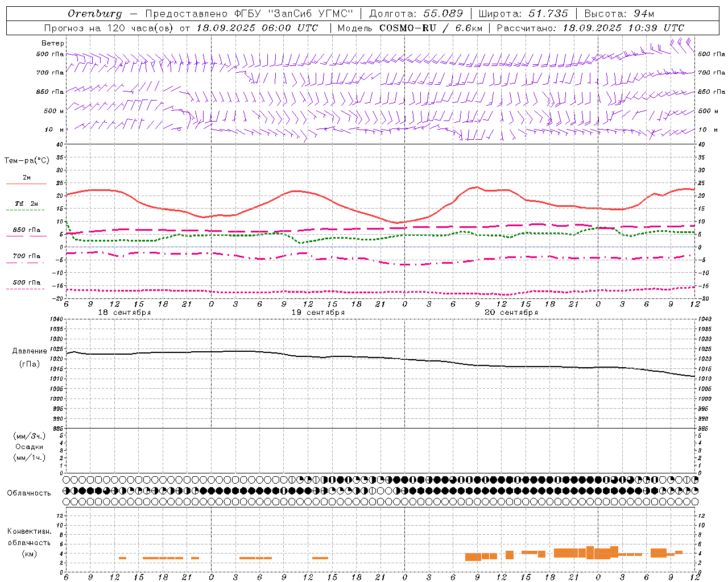Select the Высота: 94м header entry

[x=619, y=14]
